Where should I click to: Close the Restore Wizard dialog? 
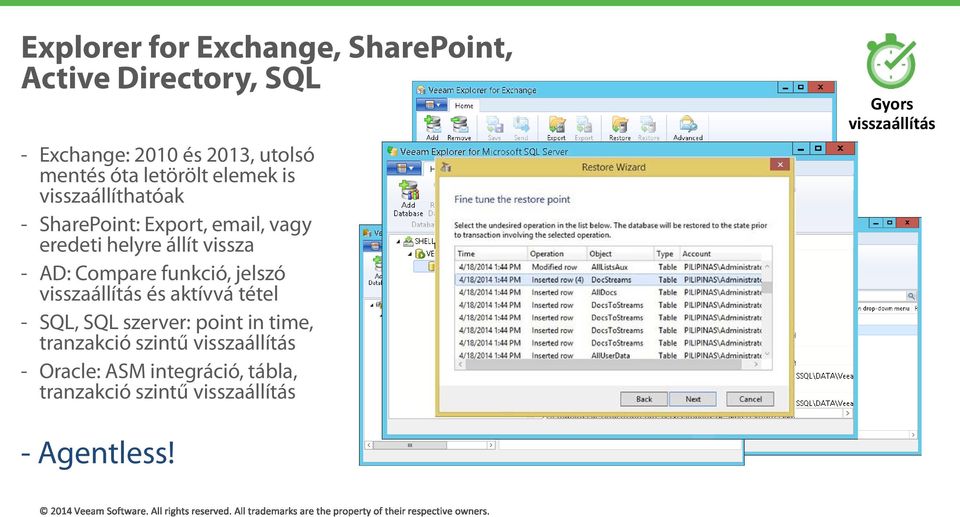779,165
